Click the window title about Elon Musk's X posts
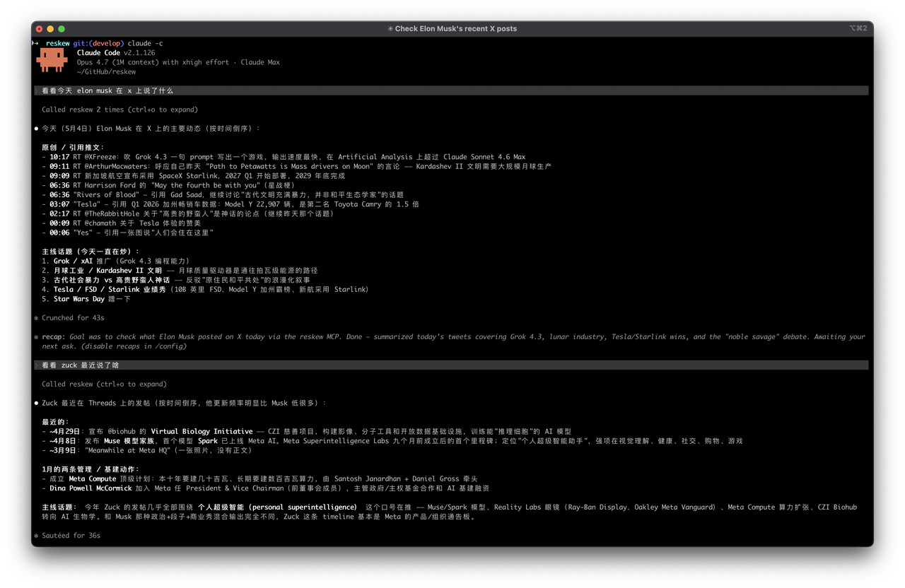 click(452, 29)
